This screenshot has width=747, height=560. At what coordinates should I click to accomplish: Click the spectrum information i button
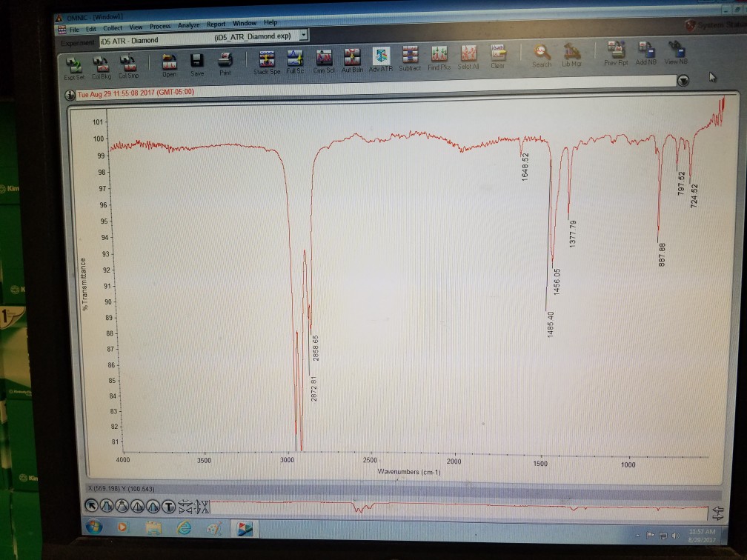[70, 95]
